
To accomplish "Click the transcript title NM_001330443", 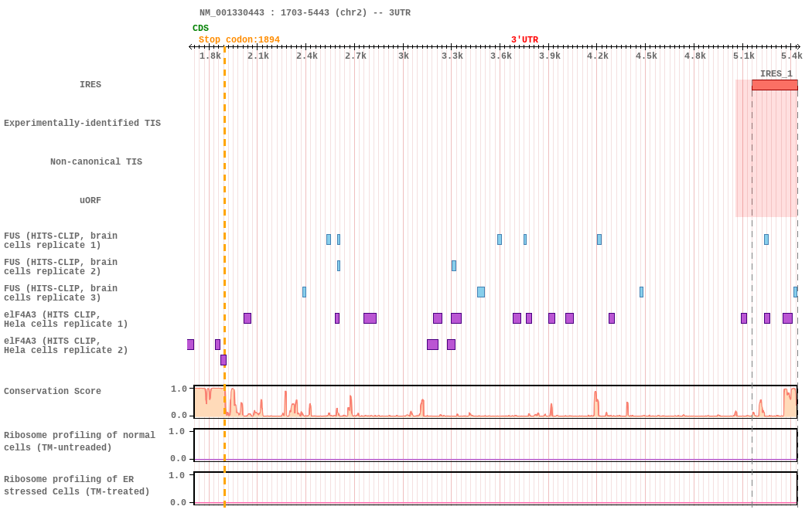I will point(305,13).
